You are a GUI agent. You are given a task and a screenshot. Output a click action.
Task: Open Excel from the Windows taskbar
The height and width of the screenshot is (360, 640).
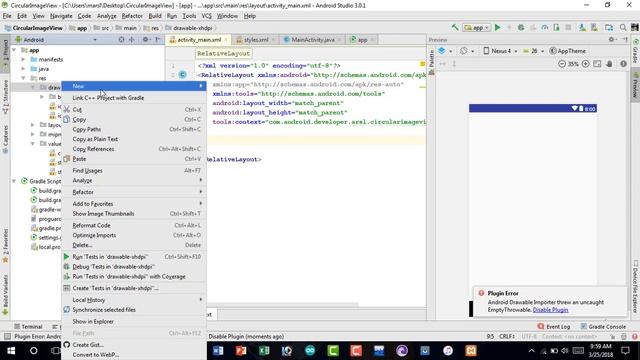(x=264, y=351)
